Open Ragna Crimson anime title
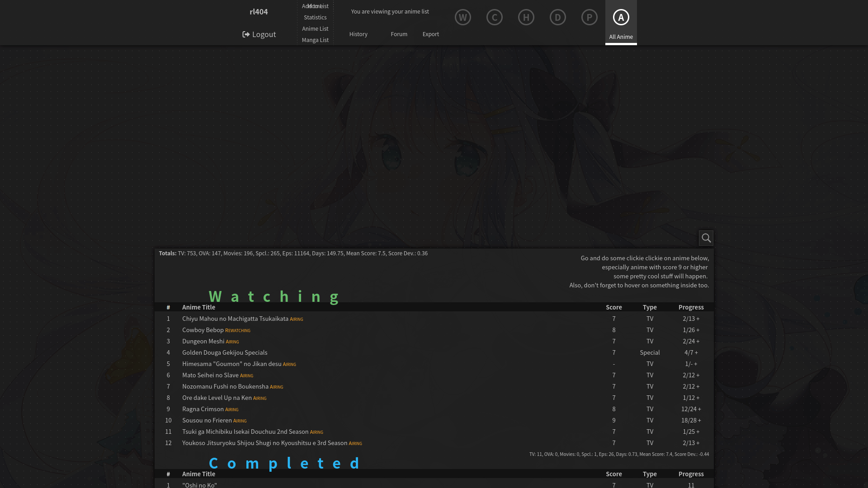This screenshot has width=868, height=488. [203, 409]
